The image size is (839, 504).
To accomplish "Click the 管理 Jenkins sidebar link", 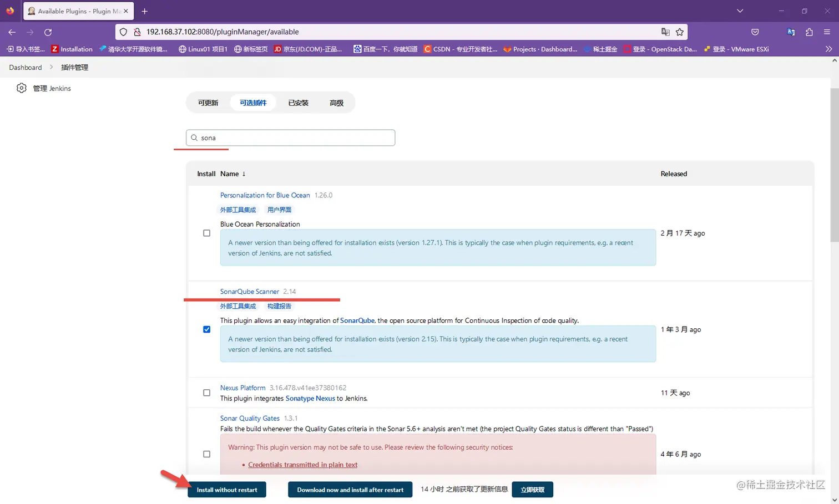I will pyautogui.click(x=52, y=88).
